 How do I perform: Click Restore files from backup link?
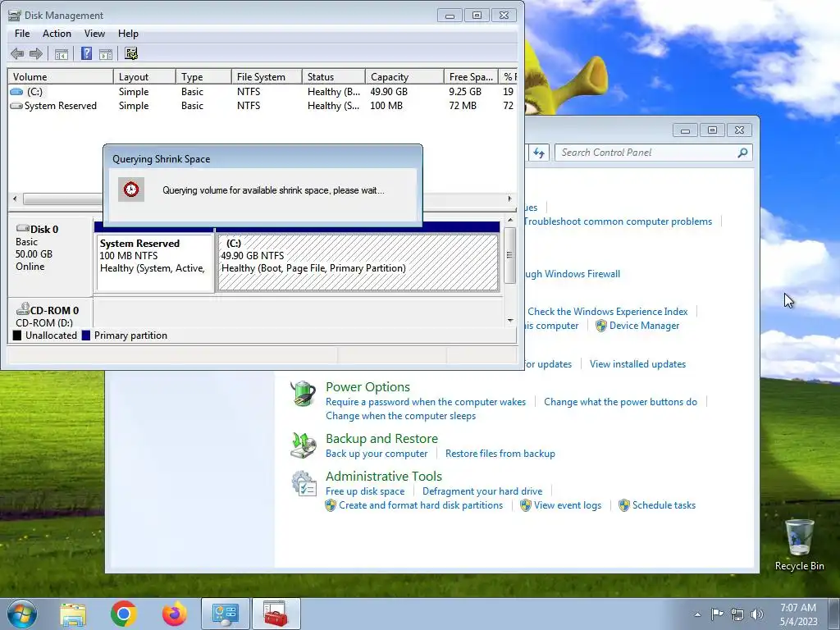tap(500, 454)
